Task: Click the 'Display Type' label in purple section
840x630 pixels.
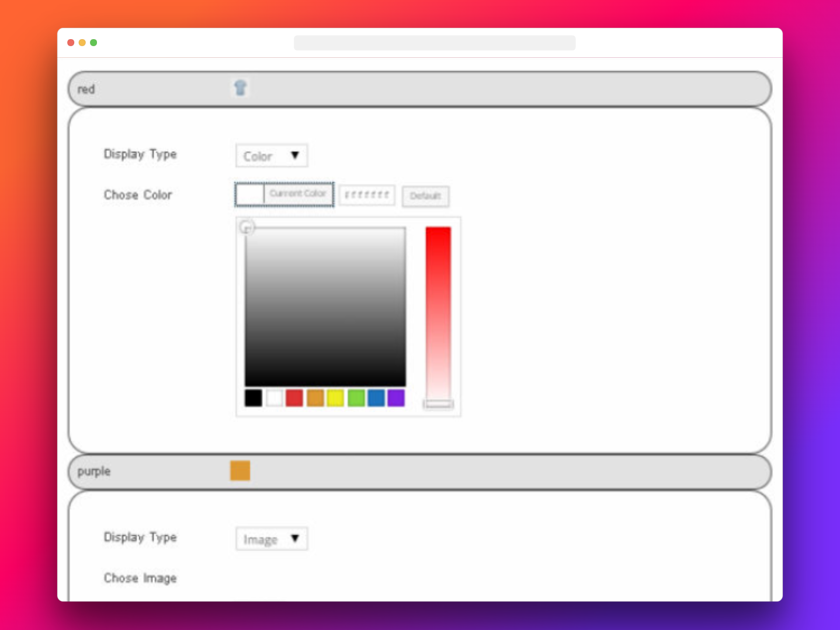Action: (140, 538)
